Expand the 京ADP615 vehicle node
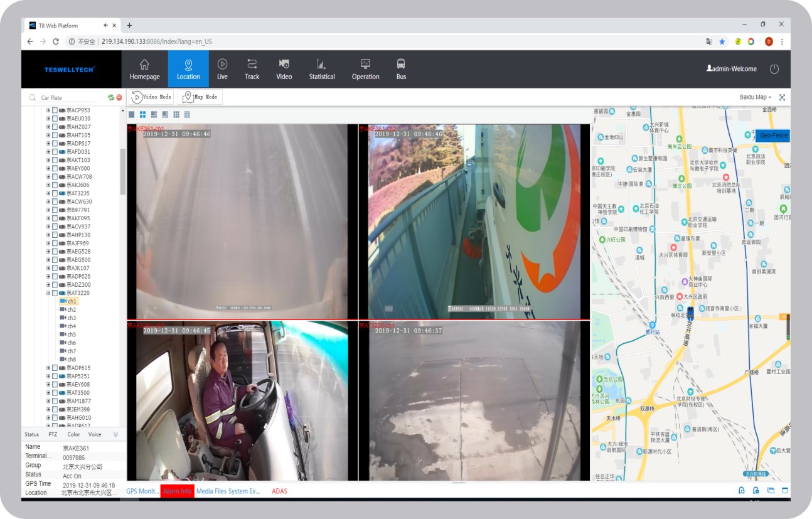Viewport: 812px width, 519px height. (x=48, y=368)
